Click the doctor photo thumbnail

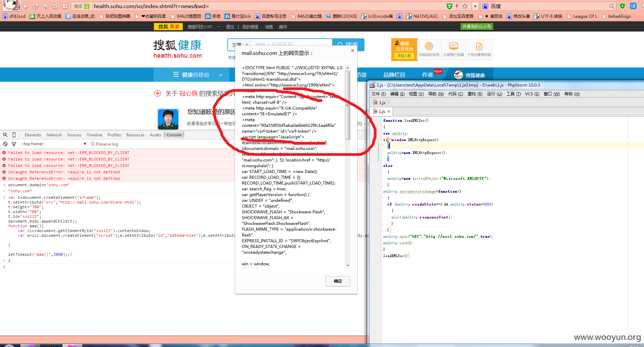coord(168,119)
